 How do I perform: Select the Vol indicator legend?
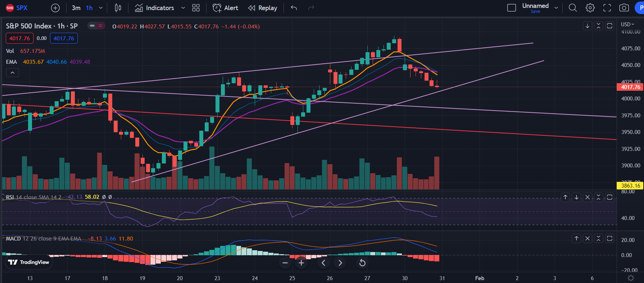[10, 51]
